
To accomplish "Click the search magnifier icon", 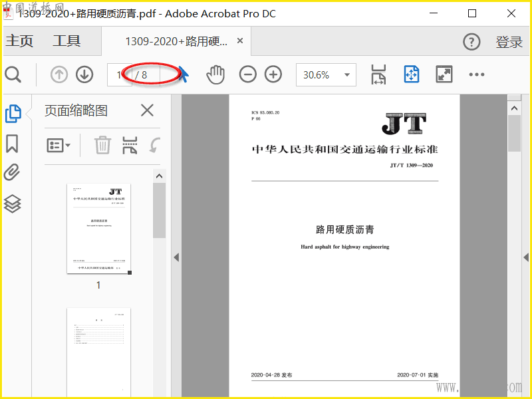I will (x=13, y=74).
